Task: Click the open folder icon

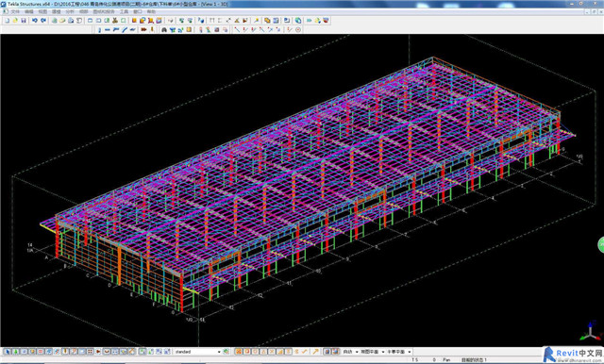Action: pyautogui.click(x=15, y=21)
